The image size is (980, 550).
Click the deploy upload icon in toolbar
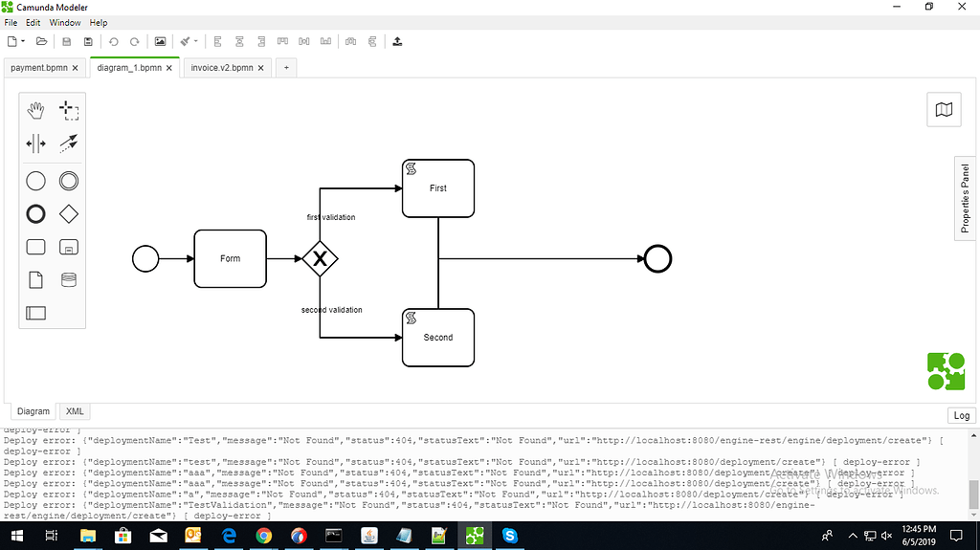point(398,41)
